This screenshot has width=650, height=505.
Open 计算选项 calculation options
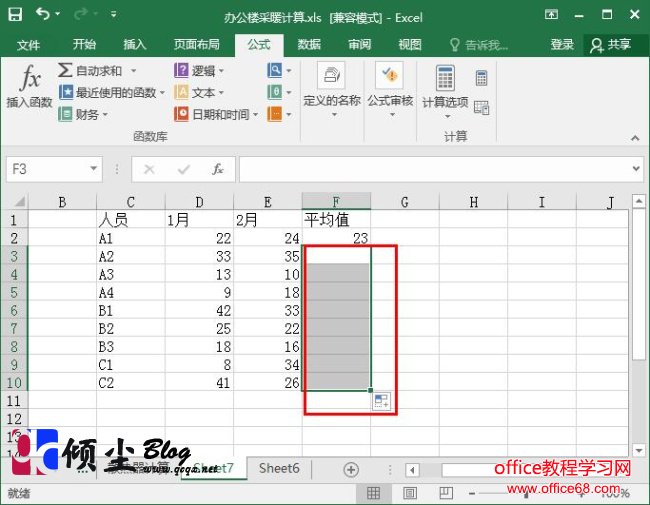(x=446, y=92)
